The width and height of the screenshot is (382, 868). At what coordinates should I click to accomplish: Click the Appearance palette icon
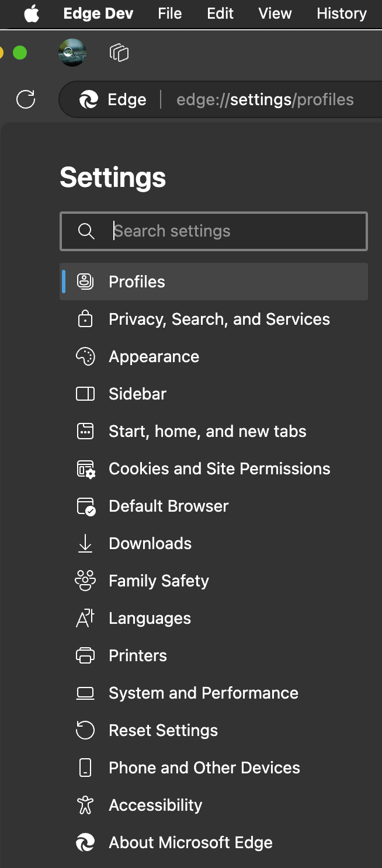coord(85,356)
